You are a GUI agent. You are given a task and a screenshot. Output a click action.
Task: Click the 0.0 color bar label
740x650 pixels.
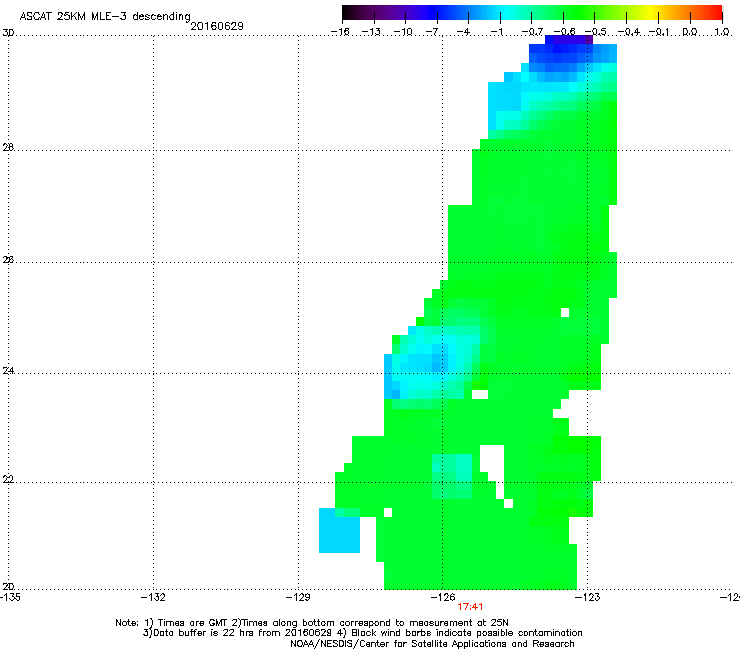click(x=690, y=32)
